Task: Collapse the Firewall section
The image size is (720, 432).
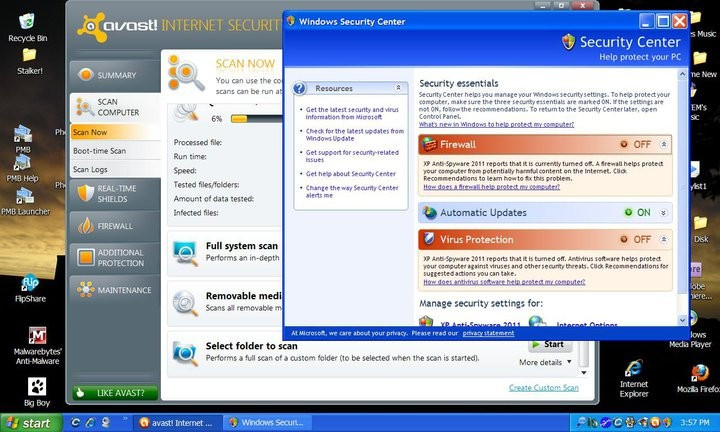Action: (x=664, y=144)
